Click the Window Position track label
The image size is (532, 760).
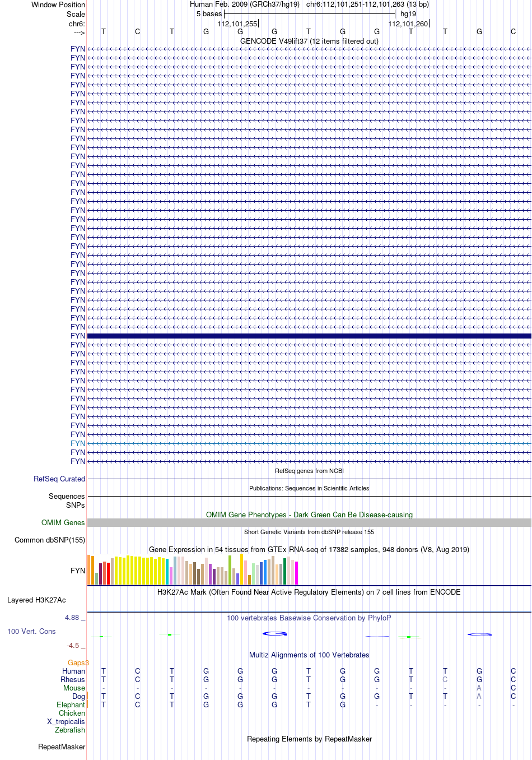[x=58, y=4]
